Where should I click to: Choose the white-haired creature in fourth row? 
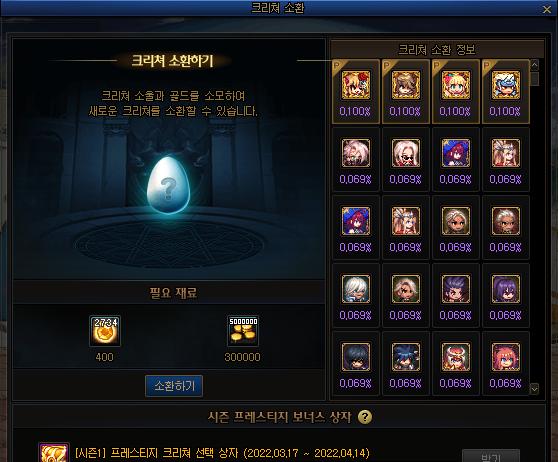[356, 289]
